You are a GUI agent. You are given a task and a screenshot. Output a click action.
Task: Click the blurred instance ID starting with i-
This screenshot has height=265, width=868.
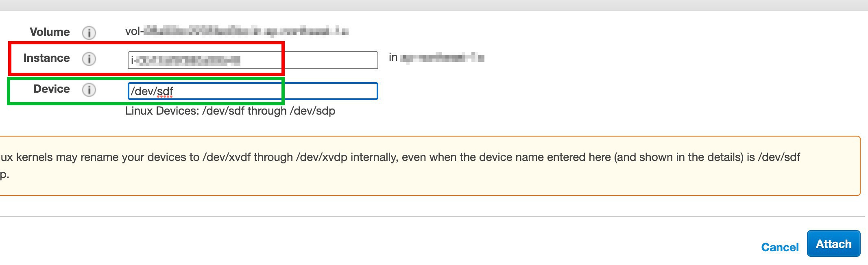(185, 61)
